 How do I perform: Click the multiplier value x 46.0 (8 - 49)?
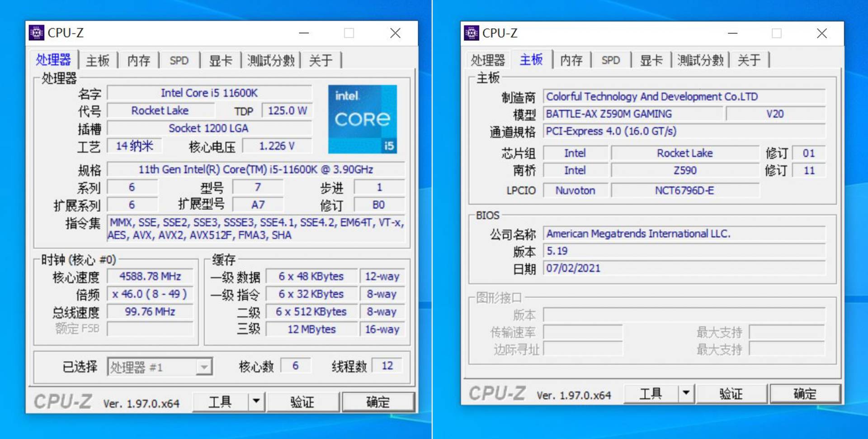pos(150,294)
